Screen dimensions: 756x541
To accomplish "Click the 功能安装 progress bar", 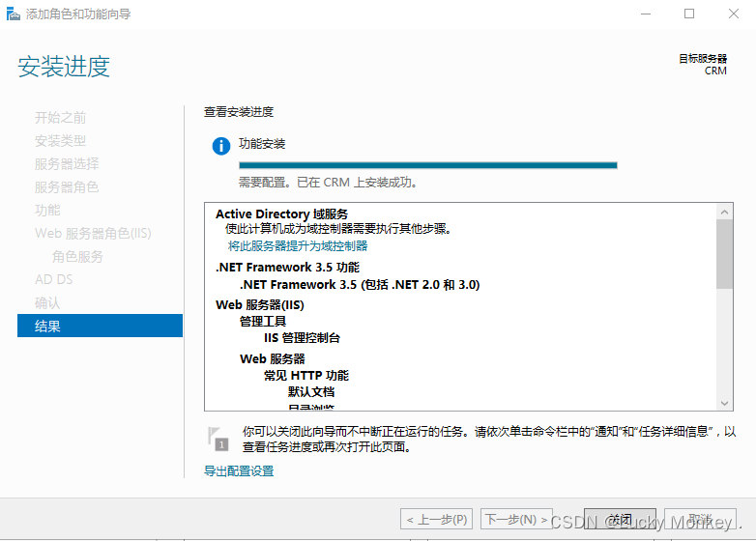I will (428, 165).
